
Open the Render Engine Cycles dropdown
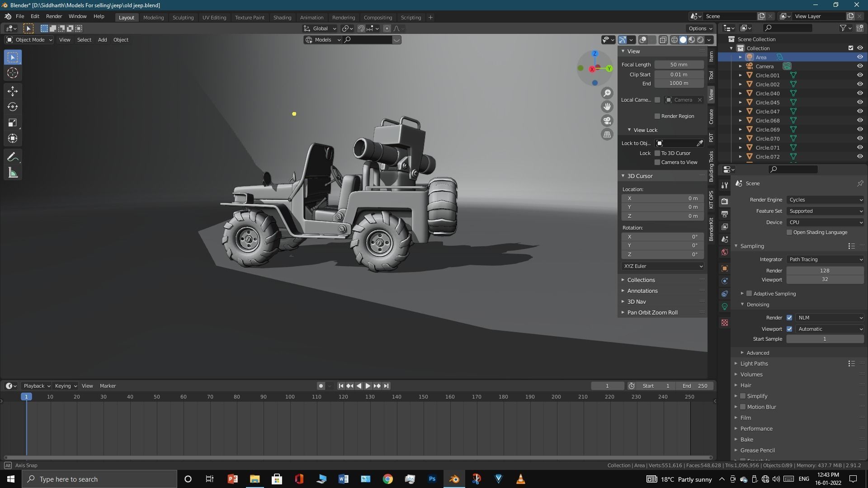(826, 200)
